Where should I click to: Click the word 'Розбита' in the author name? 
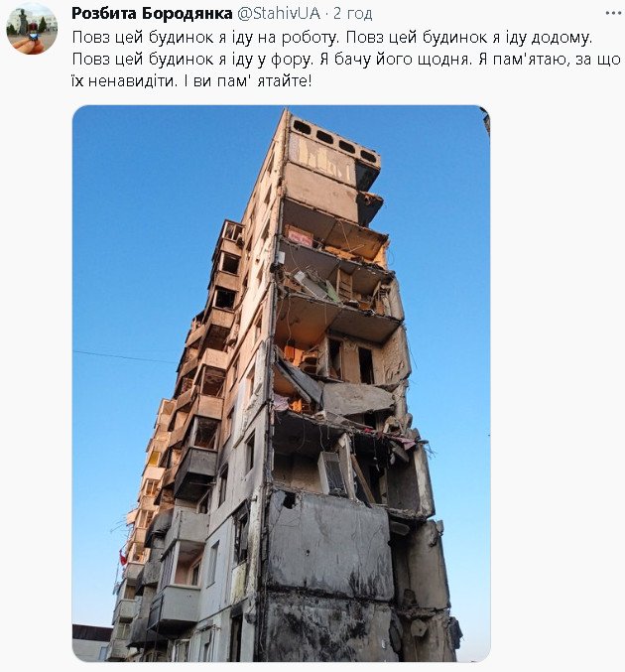pyautogui.click(x=104, y=13)
